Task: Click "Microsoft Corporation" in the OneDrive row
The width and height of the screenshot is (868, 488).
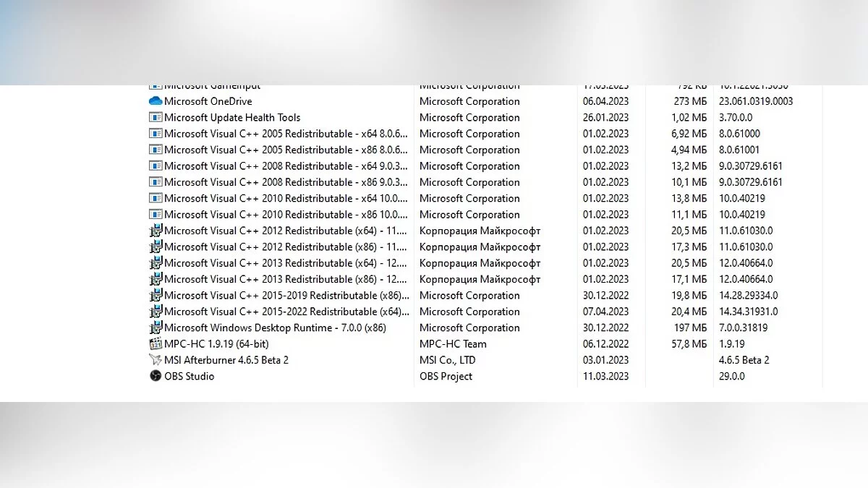Action: pos(469,101)
